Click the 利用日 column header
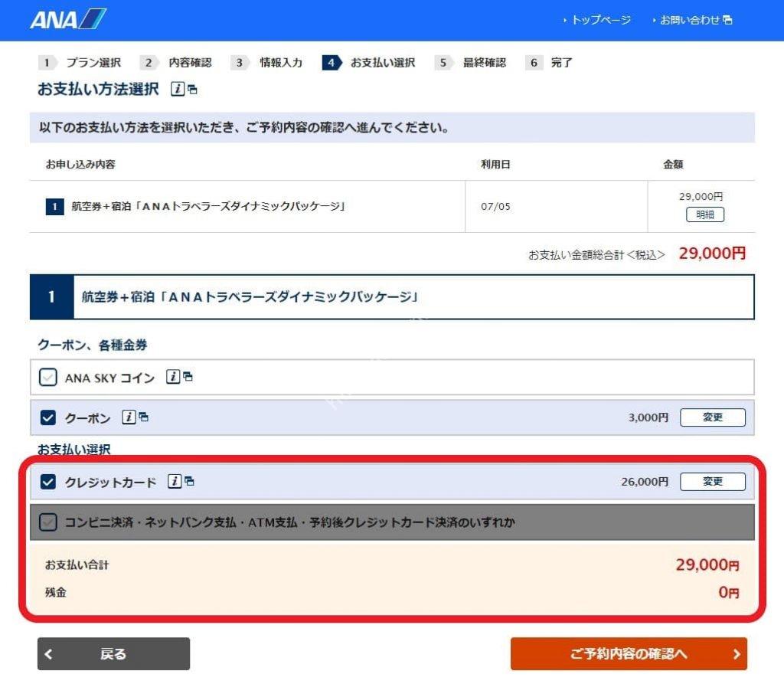 click(x=495, y=164)
